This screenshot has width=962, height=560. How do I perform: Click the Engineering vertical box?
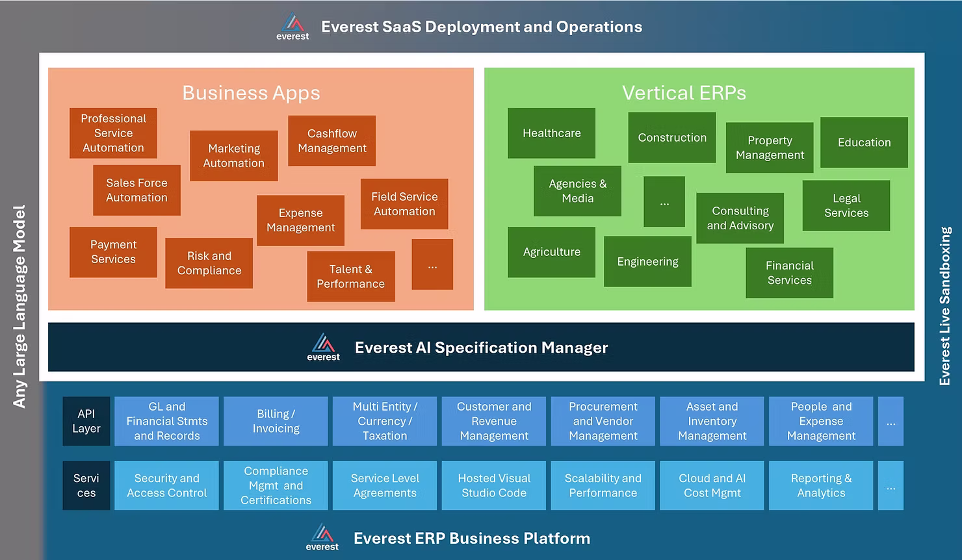(x=648, y=261)
